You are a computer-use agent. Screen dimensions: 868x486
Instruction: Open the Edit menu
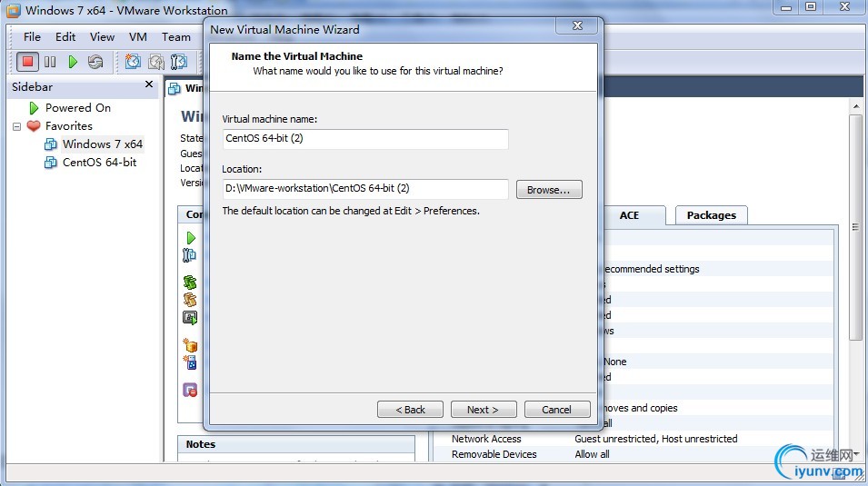coord(65,36)
